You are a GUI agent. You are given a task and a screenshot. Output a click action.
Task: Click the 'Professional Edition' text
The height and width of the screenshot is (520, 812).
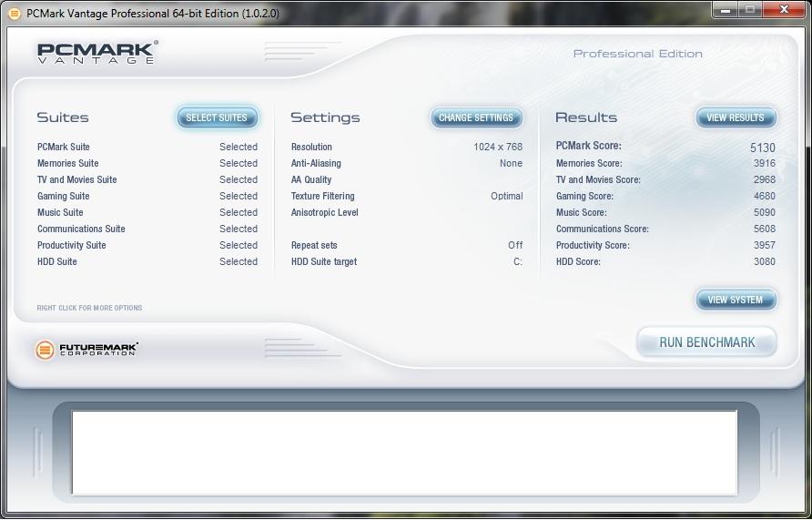638,54
